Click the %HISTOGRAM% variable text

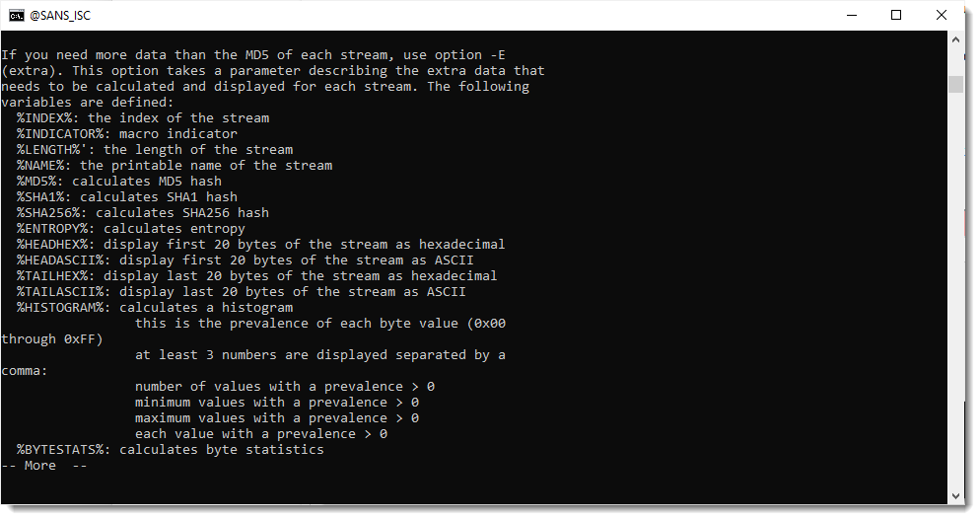pos(63,308)
